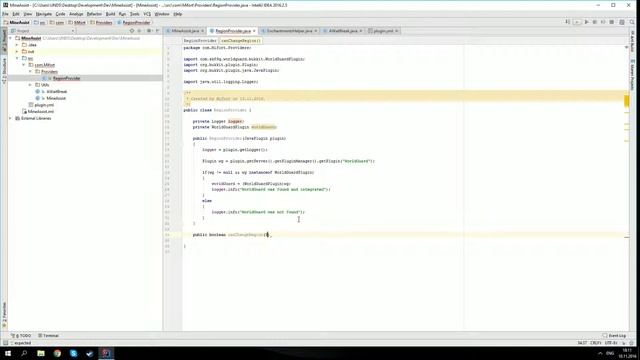This screenshot has height=360, width=640.
Task: Open the Code menu
Action: (60, 14)
